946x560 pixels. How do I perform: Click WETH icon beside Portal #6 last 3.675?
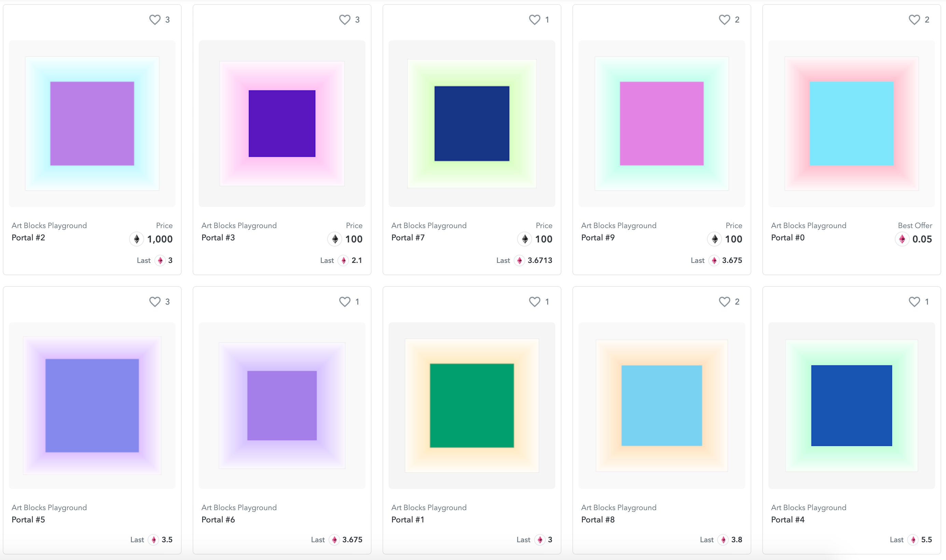pyautogui.click(x=334, y=540)
